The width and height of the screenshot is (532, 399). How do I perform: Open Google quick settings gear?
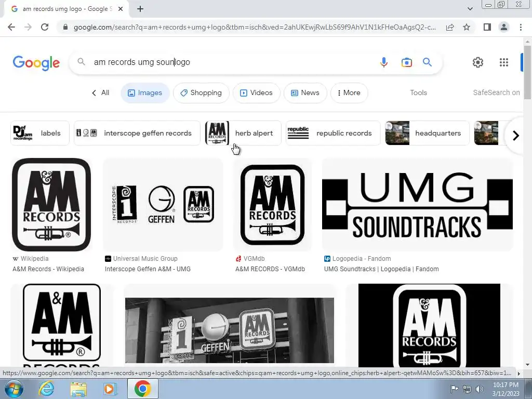tap(478, 62)
